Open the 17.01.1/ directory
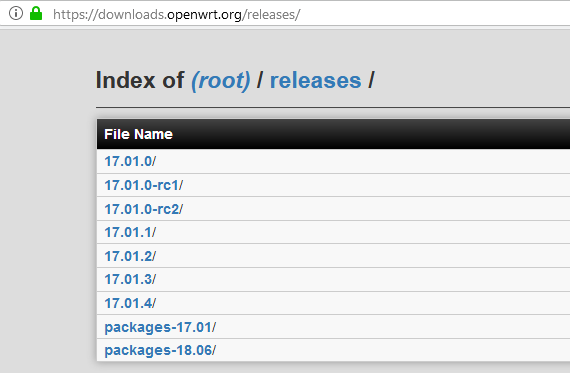 coord(130,232)
